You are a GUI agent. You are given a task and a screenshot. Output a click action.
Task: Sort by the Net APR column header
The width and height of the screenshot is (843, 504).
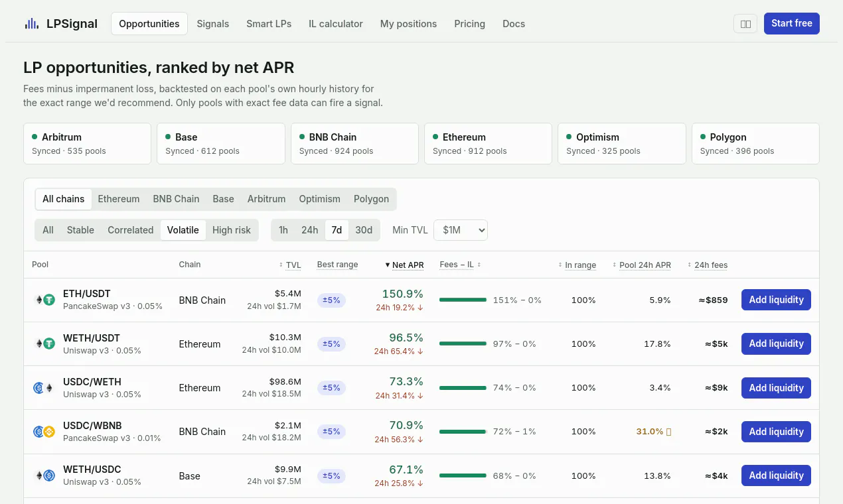point(404,265)
